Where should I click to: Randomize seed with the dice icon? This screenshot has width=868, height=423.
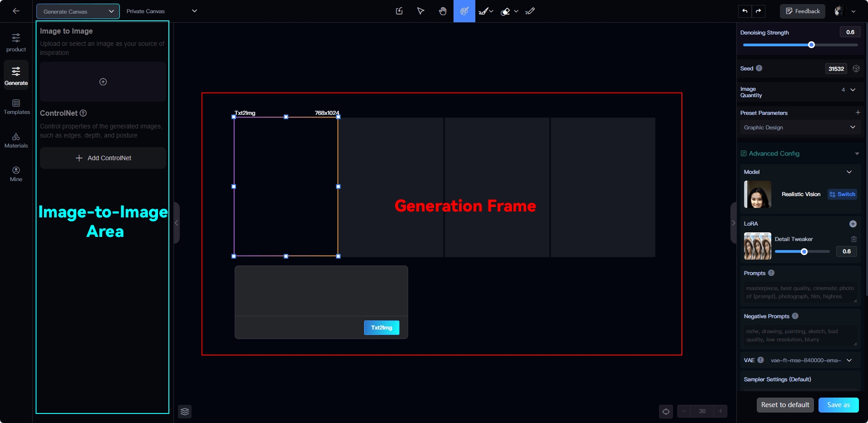click(x=856, y=69)
